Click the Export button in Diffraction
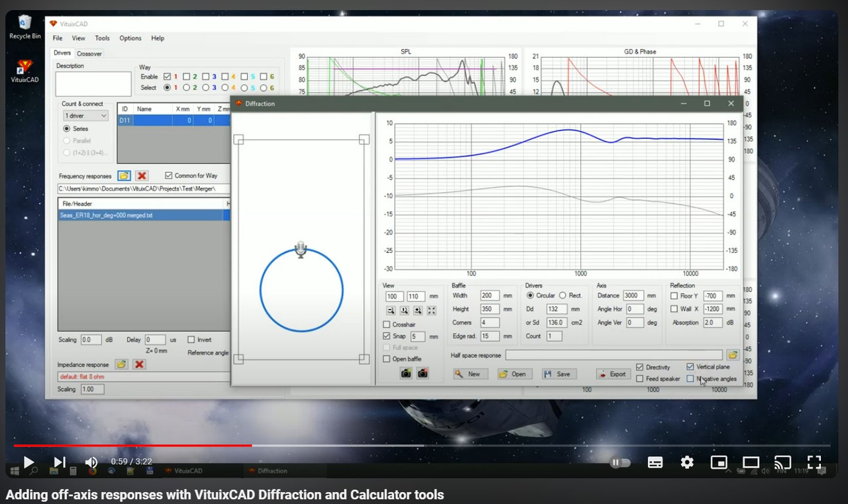Screen dimensions: 848x504 (x=612, y=374)
